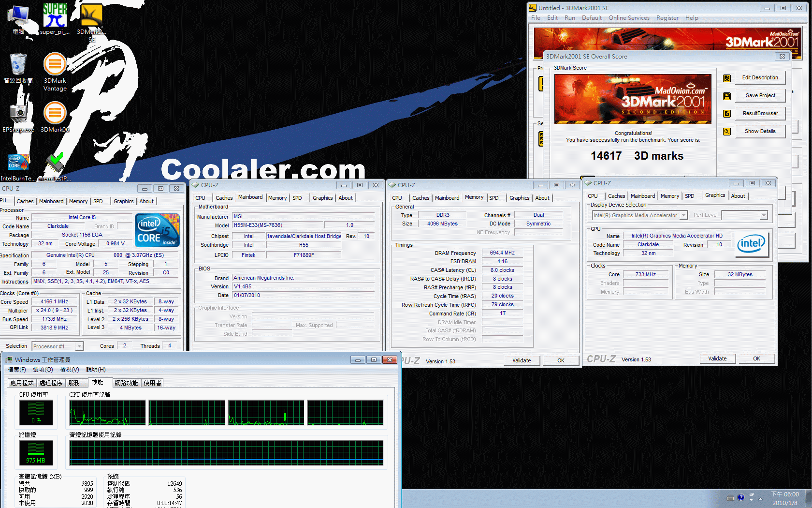Click the Intel Core i5 logo in CPU-Z

[158, 230]
